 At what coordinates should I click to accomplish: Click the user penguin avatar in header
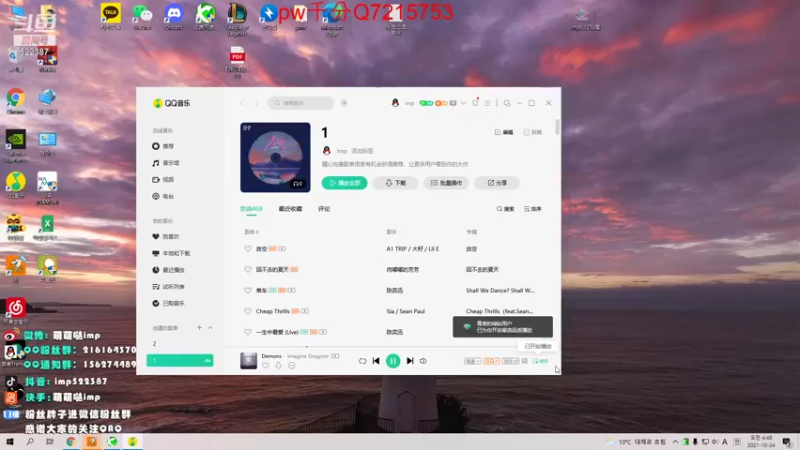tap(395, 103)
